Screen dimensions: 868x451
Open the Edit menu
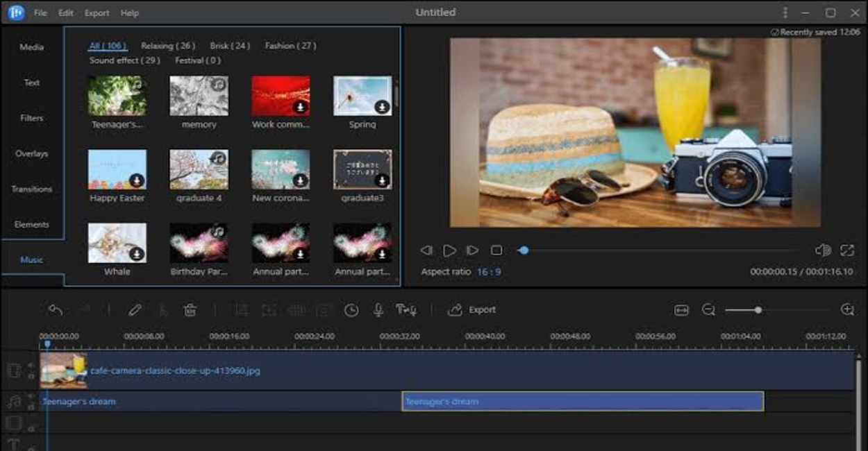[x=66, y=13]
